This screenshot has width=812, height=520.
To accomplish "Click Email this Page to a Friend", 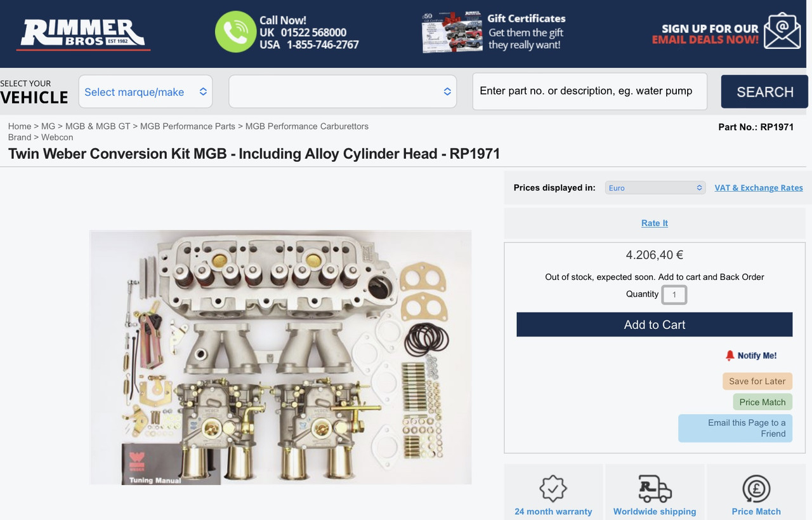I will [735, 429].
